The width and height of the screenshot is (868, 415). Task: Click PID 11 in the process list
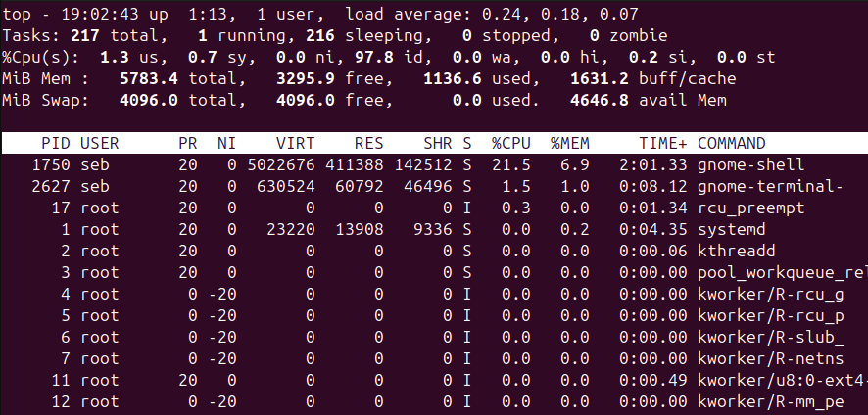(61, 381)
